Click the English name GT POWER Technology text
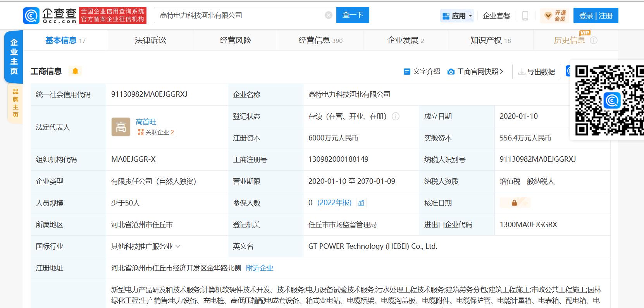Viewport: 644px width, 308px height. pyautogui.click(x=373, y=246)
